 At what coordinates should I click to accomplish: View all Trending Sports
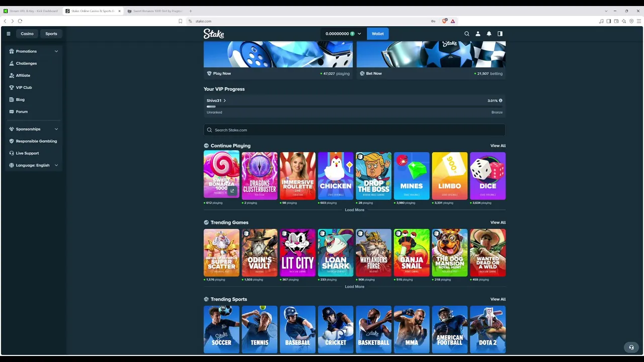[498, 299]
